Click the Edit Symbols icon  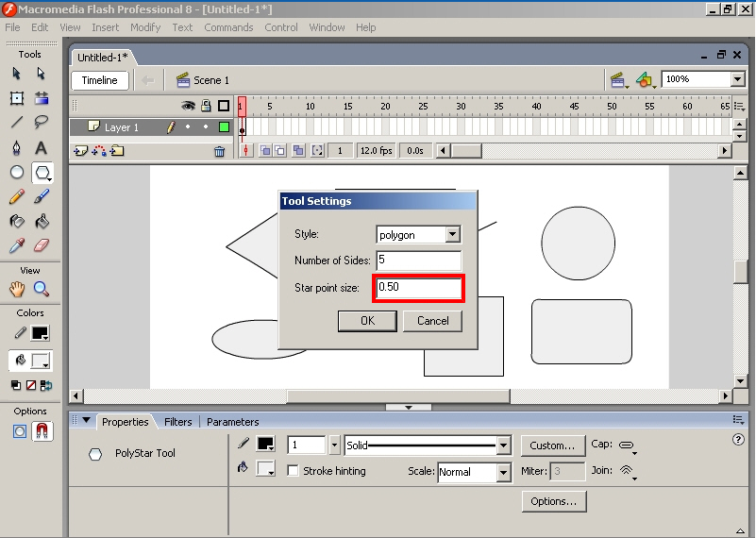coord(646,80)
